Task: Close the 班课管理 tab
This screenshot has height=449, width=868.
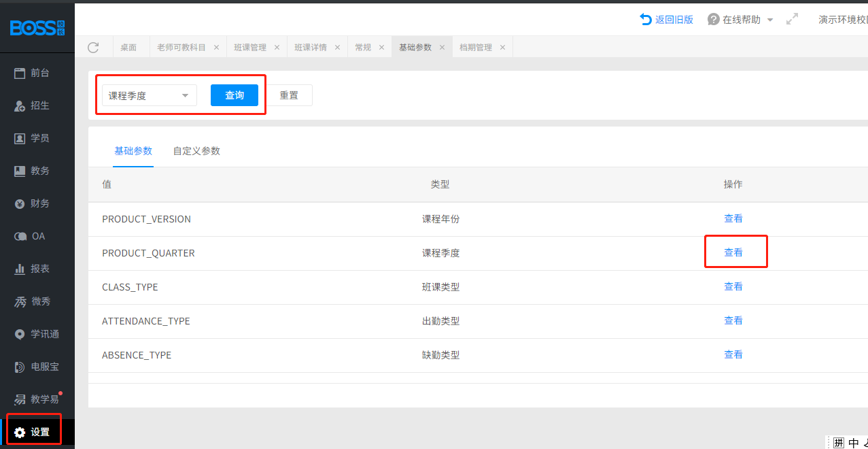Action: pyautogui.click(x=277, y=48)
